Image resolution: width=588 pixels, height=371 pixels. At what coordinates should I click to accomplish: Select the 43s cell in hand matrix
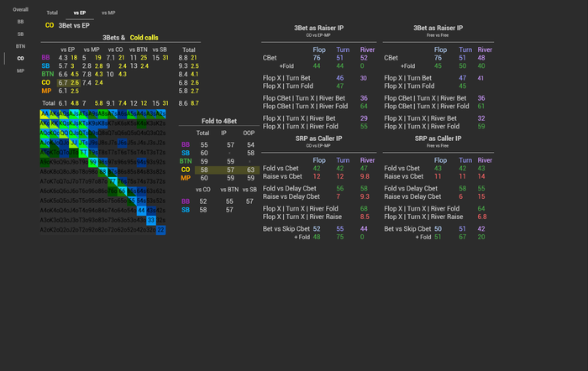151,211
